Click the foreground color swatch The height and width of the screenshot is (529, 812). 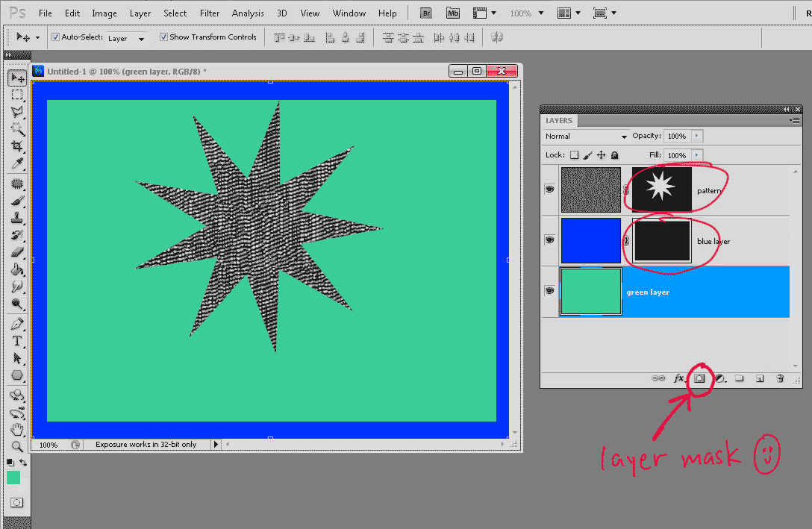(x=13, y=478)
